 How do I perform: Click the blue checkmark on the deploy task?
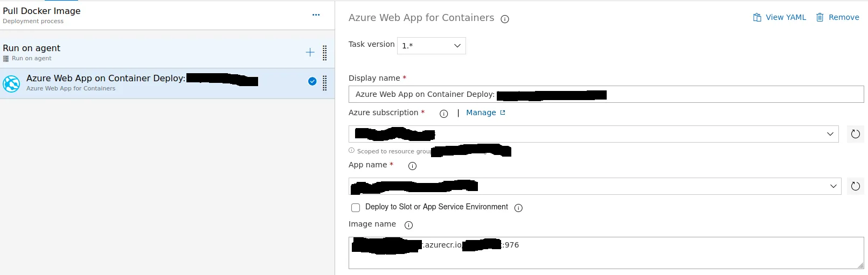point(312,81)
